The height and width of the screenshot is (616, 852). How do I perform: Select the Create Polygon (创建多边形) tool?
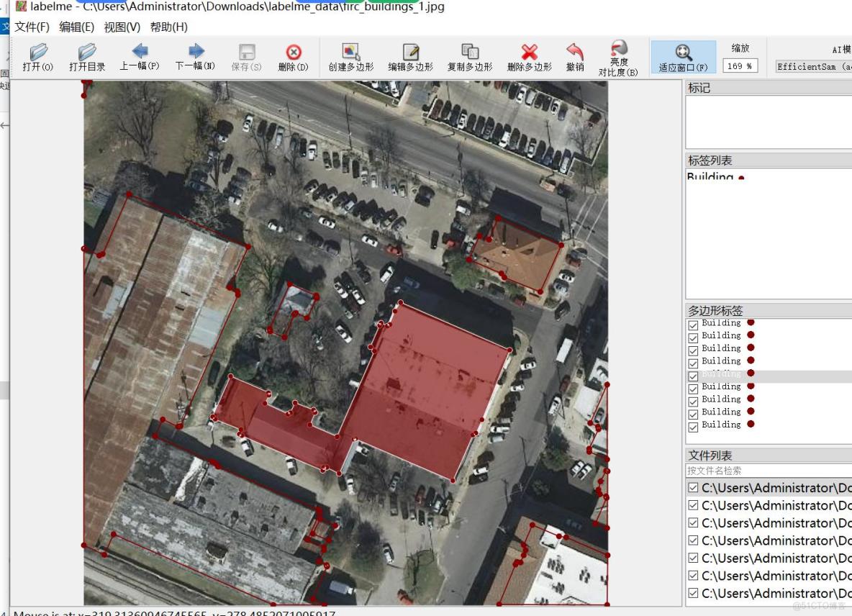click(350, 52)
